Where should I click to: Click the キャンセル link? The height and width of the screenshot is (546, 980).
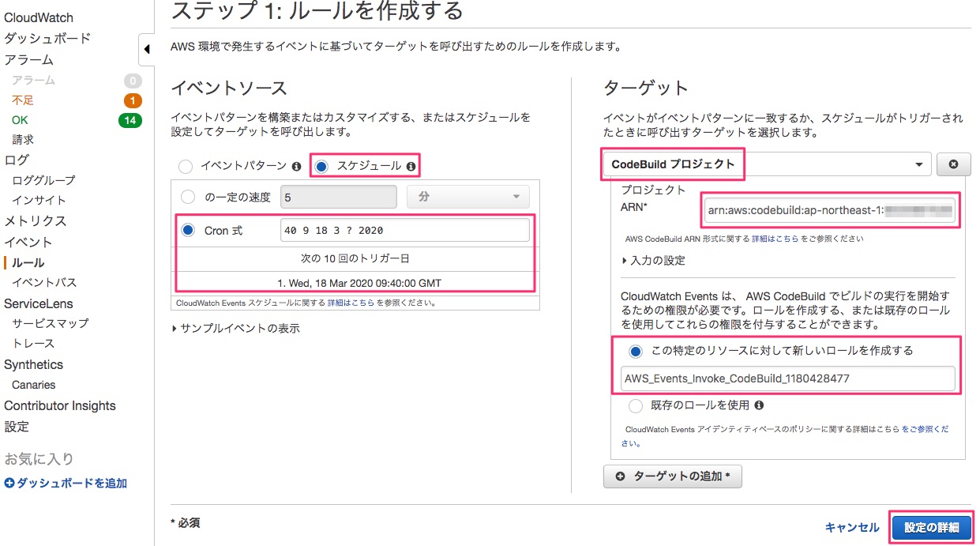click(852, 527)
